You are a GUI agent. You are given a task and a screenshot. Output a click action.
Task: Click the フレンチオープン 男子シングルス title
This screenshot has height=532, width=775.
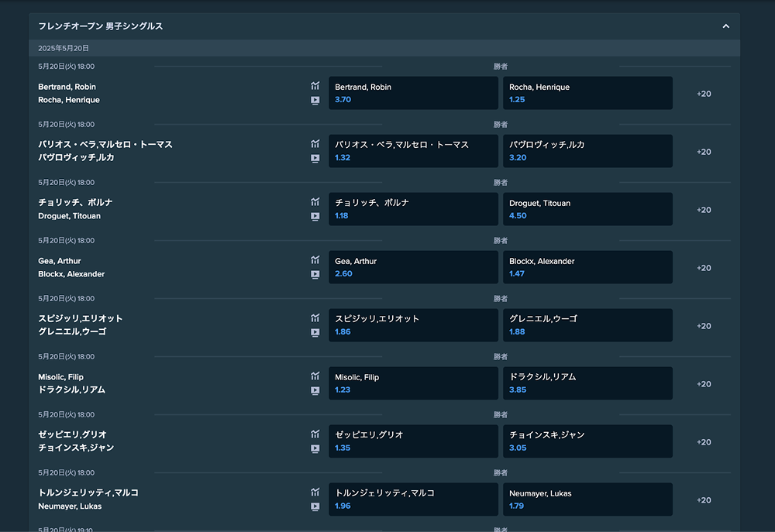100,26
